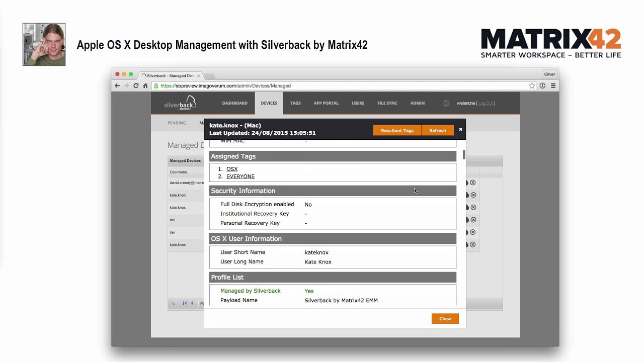
Task: Click the Log Out link
Action: pyautogui.click(x=486, y=103)
